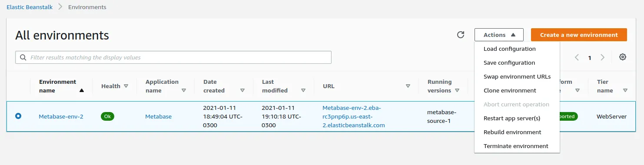Screen dimensions: 644x165
Task: Go to previous page arrow
Action: pyautogui.click(x=577, y=57)
